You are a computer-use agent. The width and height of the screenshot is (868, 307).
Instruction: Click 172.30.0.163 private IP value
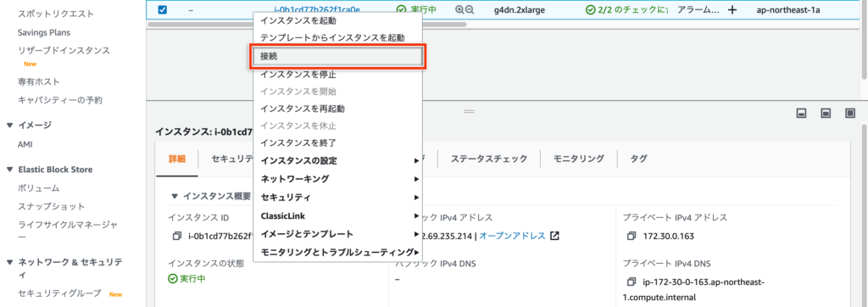click(669, 236)
